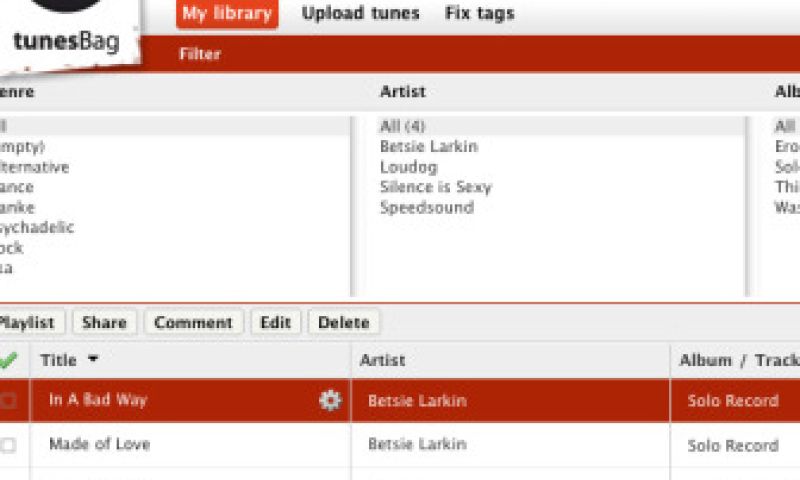Click the Delete button
The width and height of the screenshot is (800, 480).
[x=344, y=322]
